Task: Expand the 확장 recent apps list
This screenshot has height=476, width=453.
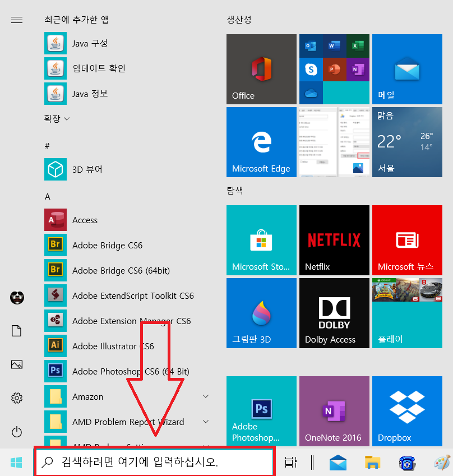Action: (x=57, y=118)
